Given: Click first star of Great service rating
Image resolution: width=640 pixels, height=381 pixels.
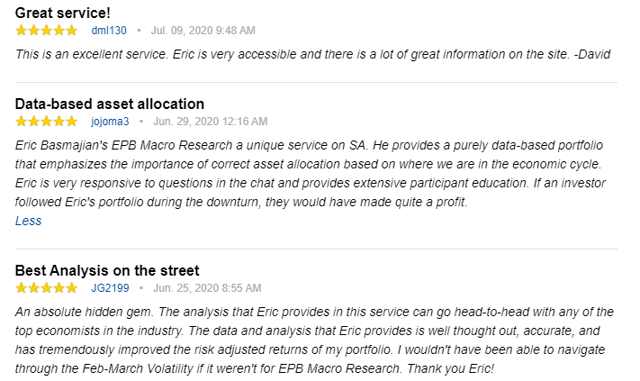Looking at the screenshot, I should click(21, 31).
